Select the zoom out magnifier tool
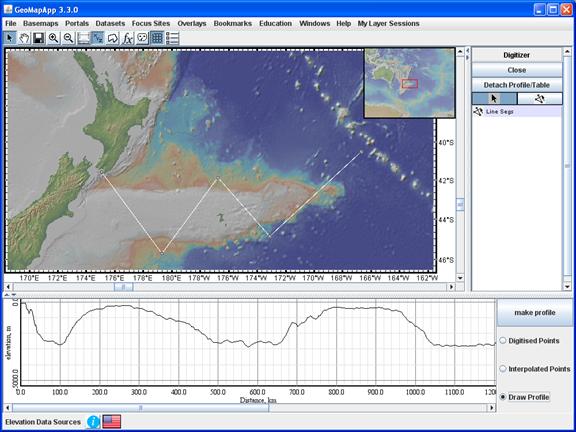This screenshot has height=432, width=576. (68, 38)
